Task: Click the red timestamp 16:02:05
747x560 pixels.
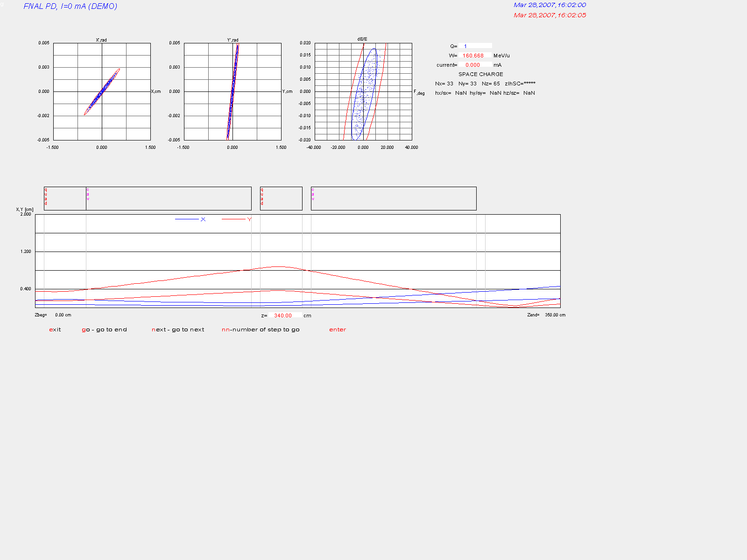Action: (550, 15)
